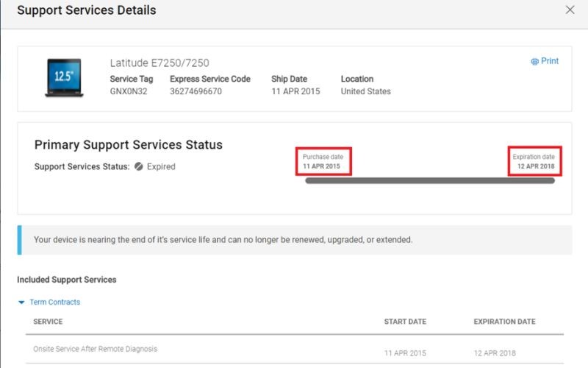Click the EXPIRATION DATE column header
The image size is (588, 368).
[504, 322]
